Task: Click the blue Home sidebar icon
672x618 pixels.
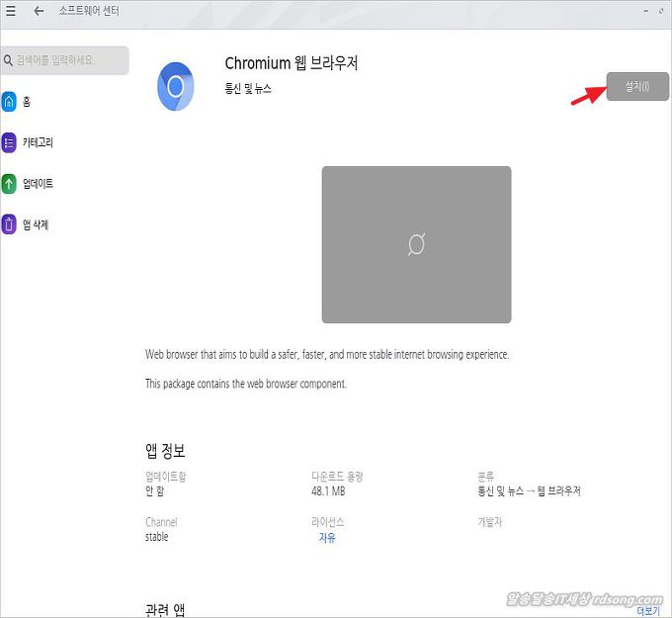Action: point(9,102)
